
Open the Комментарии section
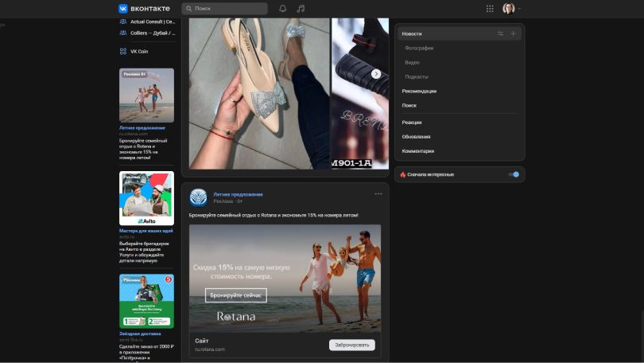click(418, 150)
